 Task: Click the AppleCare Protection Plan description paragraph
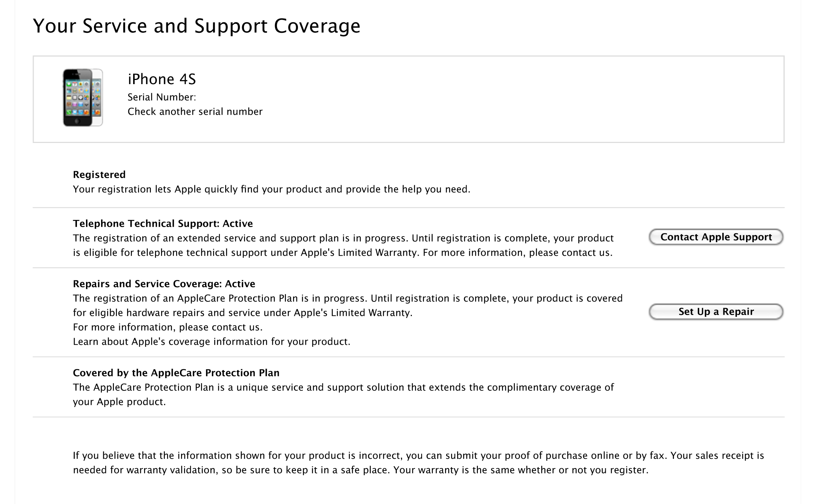click(343, 395)
